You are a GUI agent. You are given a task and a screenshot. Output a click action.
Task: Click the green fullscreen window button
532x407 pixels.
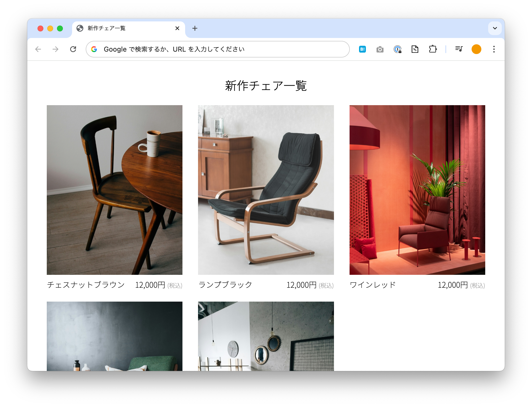coord(60,29)
